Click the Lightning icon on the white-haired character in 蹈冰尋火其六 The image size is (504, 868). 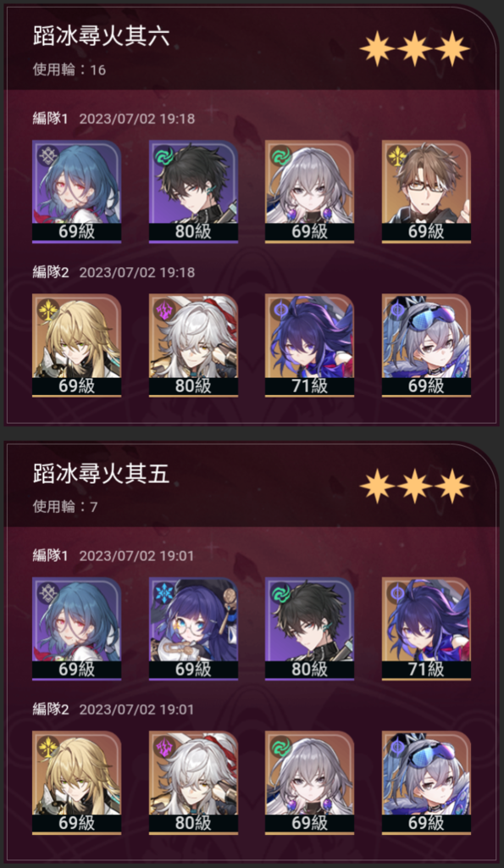pos(163,309)
